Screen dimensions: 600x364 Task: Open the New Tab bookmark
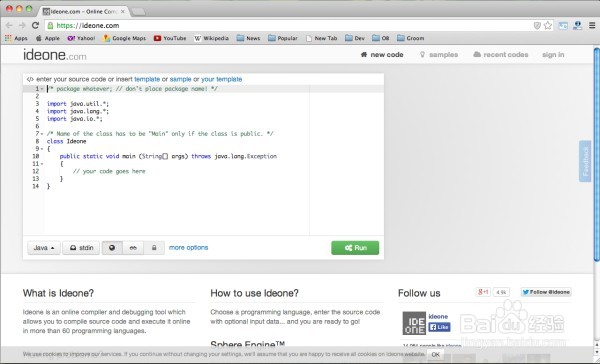point(321,38)
